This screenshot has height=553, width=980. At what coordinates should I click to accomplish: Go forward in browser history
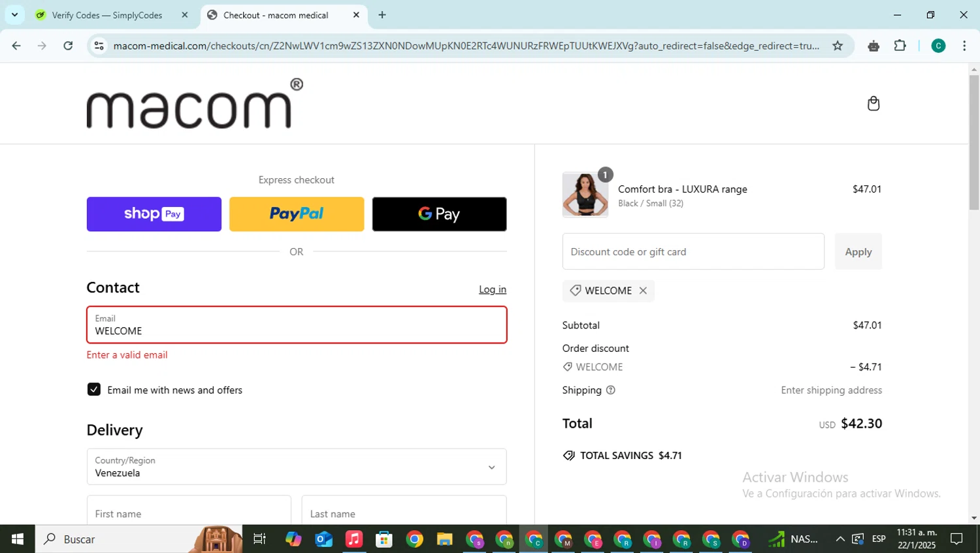click(42, 46)
